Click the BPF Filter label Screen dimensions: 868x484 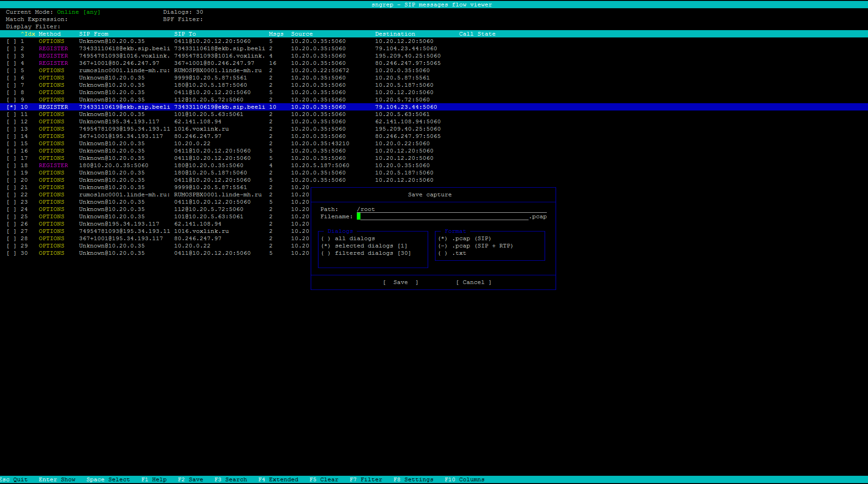(183, 19)
